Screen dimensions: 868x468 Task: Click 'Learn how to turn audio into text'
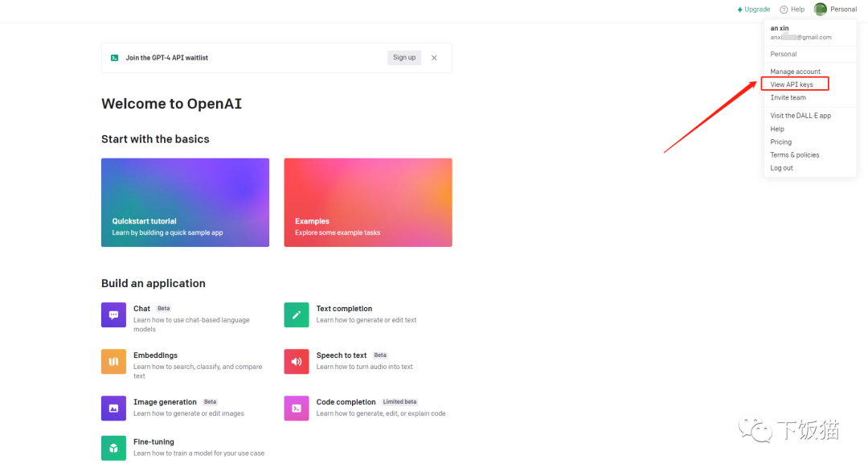(x=364, y=367)
